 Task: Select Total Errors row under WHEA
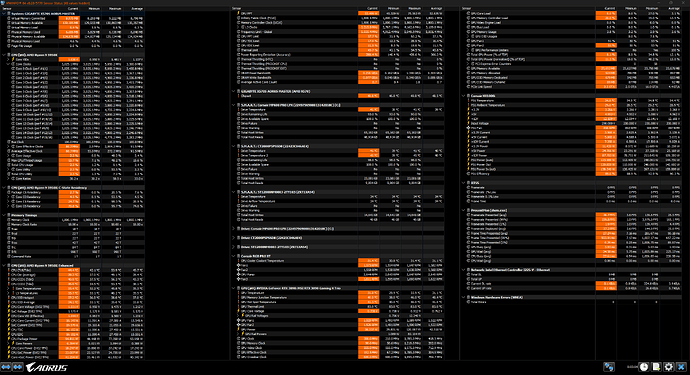571,302
